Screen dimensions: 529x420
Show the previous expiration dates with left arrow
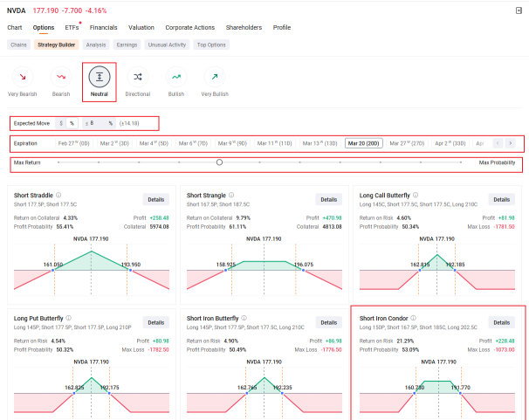(x=498, y=143)
